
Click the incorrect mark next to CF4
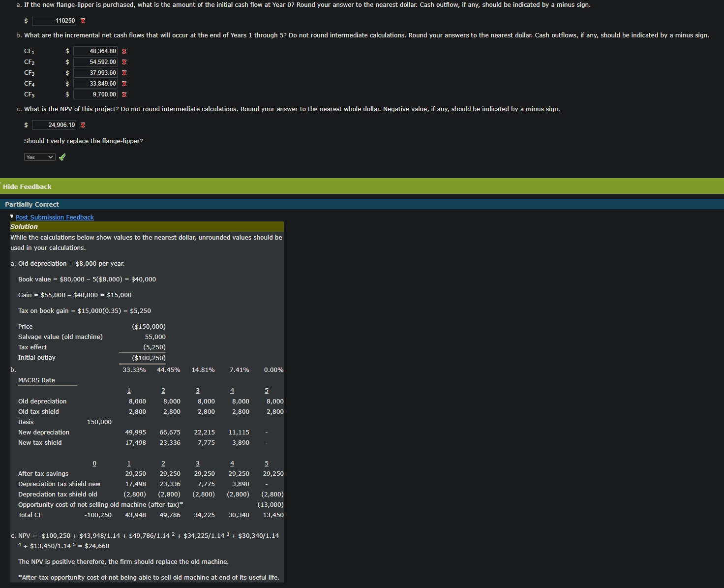point(124,84)
